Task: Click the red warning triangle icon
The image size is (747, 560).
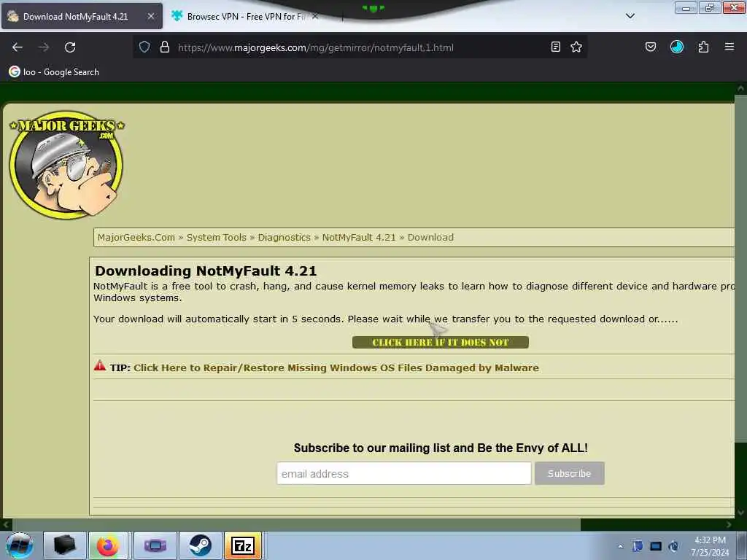Action: pyautogui.click(x=99, y=366)
